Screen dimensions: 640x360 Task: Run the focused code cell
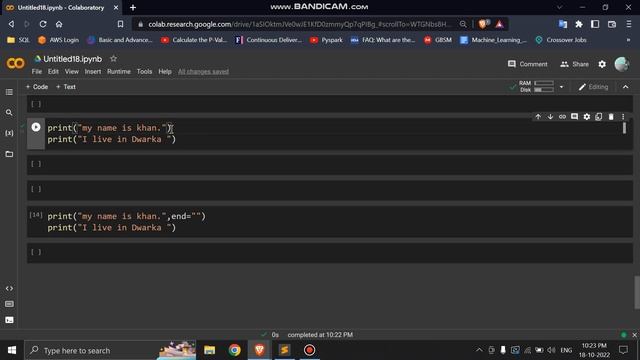point(36,127)
